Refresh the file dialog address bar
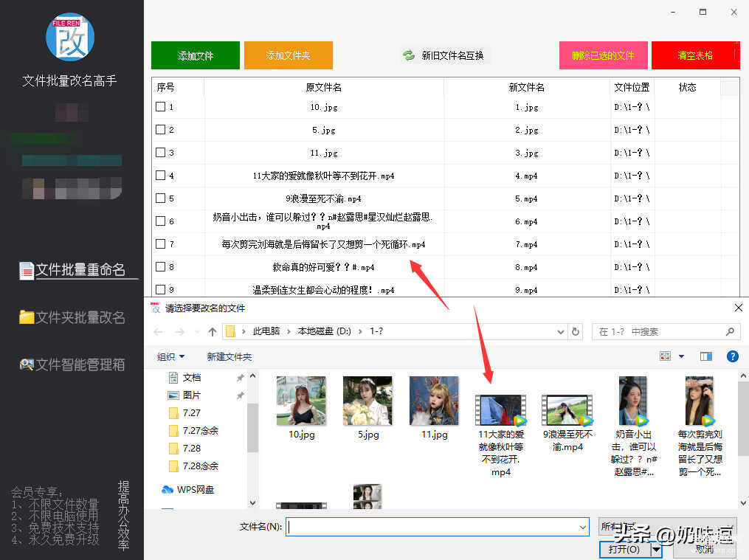Screen dimensions: 749x560 576,332
